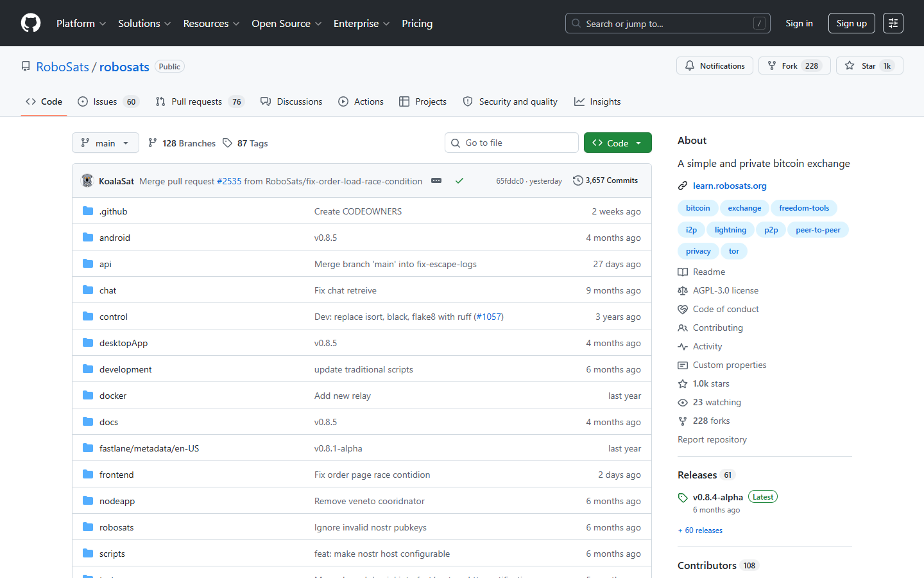Viewport: 924px width, 578px height.
Task: Open the header appearance settings icon button
Action: click(x=893, y=23)
